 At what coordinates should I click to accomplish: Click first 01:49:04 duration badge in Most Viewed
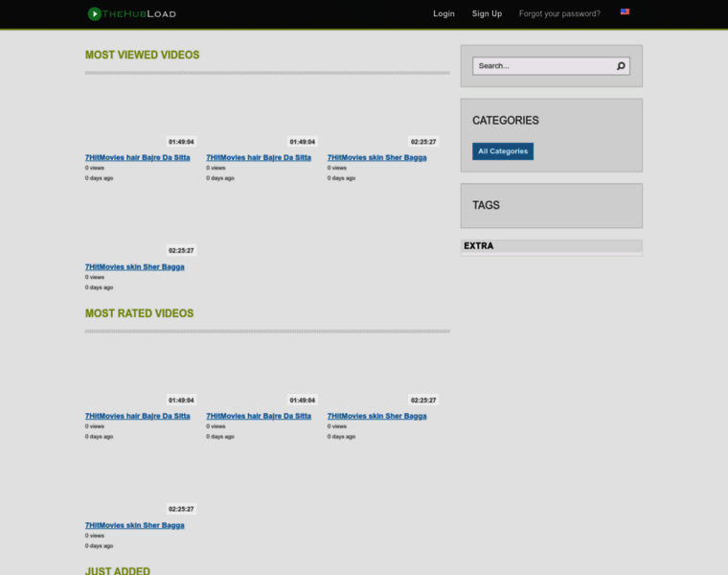[x=181, y=142]
